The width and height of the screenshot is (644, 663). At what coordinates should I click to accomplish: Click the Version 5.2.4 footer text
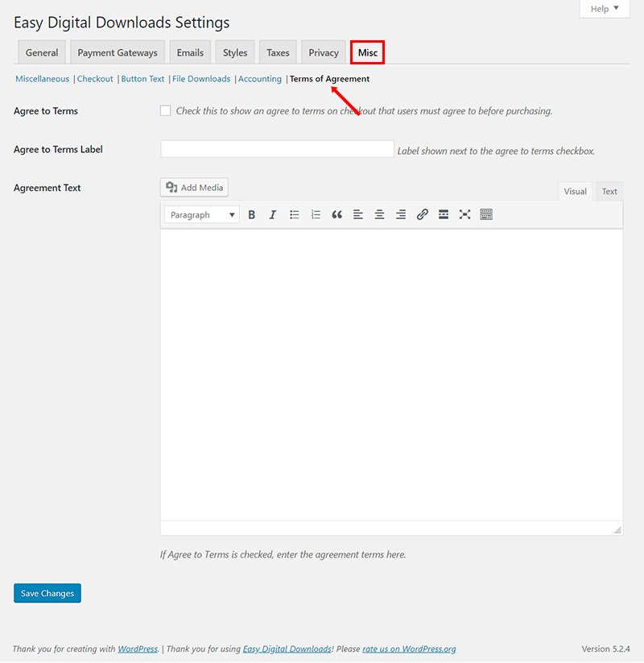(605, 648)
